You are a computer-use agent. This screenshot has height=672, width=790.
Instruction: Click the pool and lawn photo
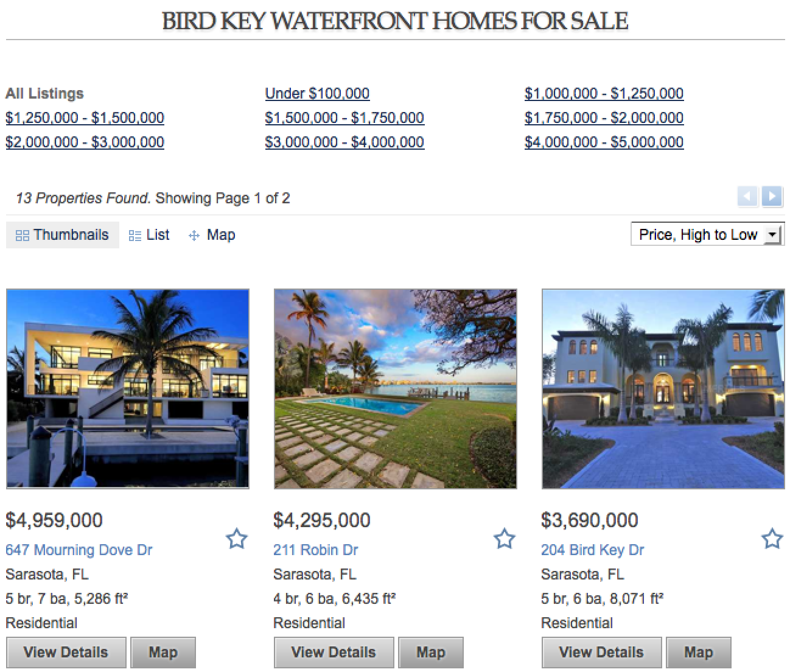396,388
